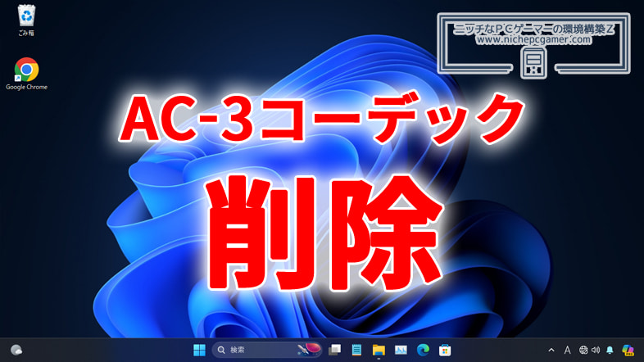Open File Explorer from the taskbar

(379, 350)
